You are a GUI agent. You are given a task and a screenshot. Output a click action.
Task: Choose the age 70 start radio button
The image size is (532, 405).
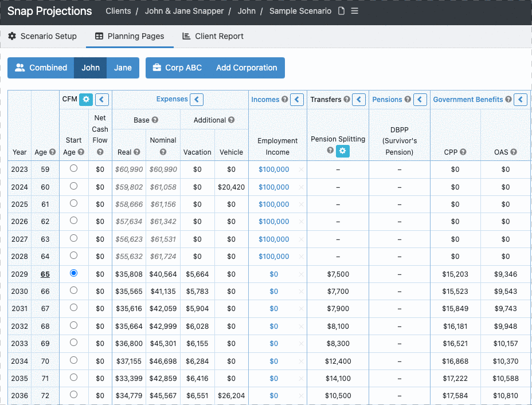73,360
